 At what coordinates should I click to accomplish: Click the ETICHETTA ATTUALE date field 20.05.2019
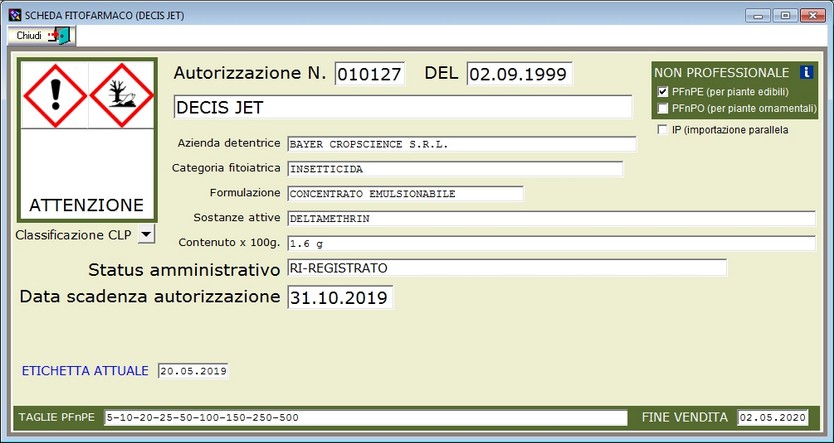[x=193, y=371]
